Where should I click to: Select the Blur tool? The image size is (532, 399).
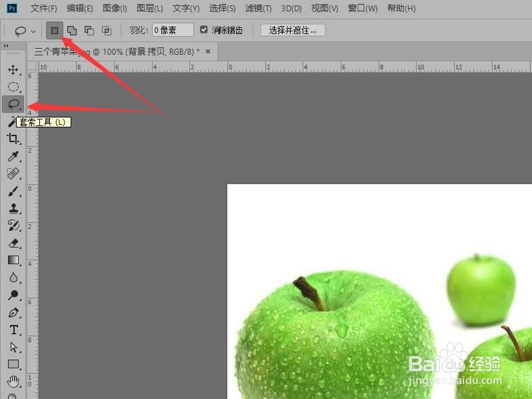click(x=13, y=278)
